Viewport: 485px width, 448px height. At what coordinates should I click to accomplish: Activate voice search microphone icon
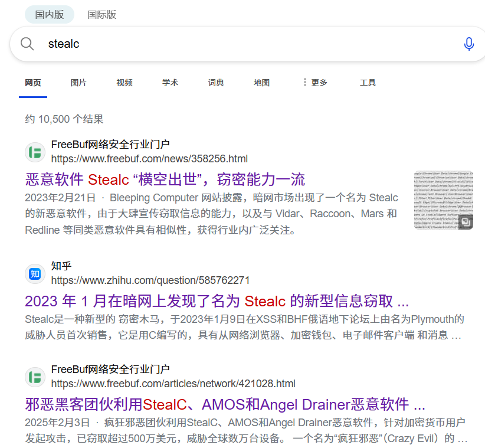click(469, 44)
